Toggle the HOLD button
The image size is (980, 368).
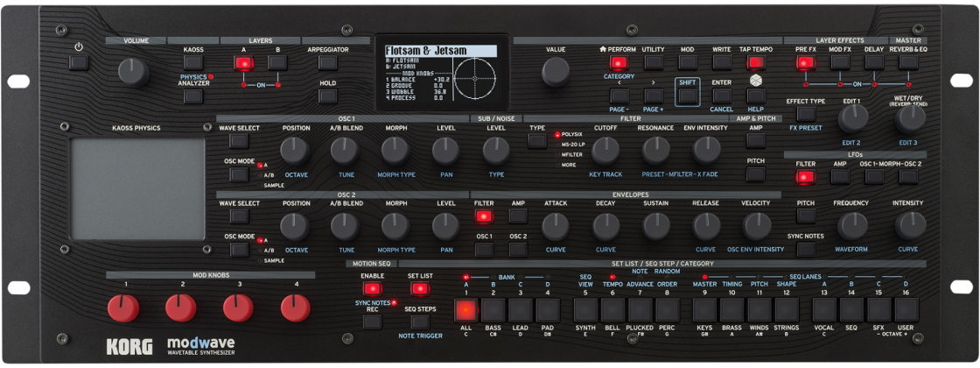click(x=327, y=96)
